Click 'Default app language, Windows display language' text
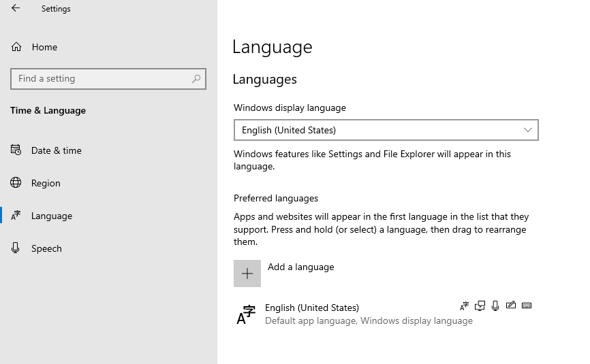This screenshot has height=364, width=590. [369, 321]
